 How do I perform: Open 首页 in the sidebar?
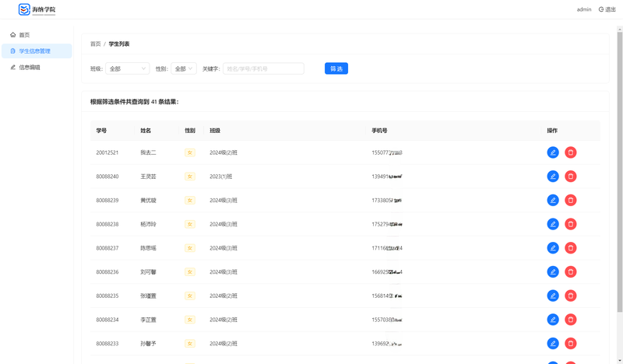click(x=37, y=35)
